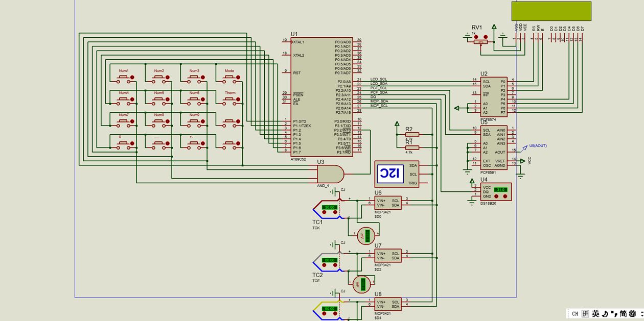The height and width of the screenshot is (321, 644).
Task: Toggle the red latch beside Therm button
Action: click(238, 100)
